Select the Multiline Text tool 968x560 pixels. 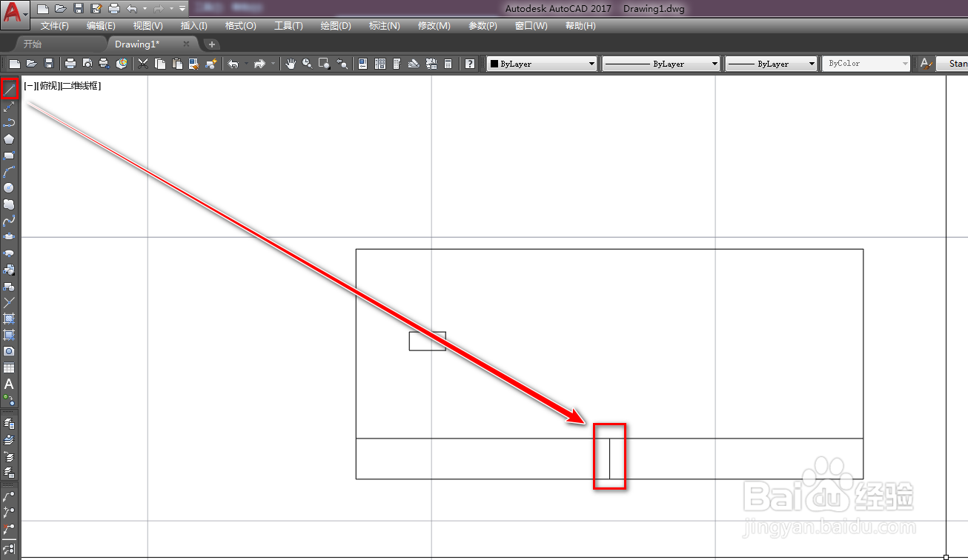9,384
